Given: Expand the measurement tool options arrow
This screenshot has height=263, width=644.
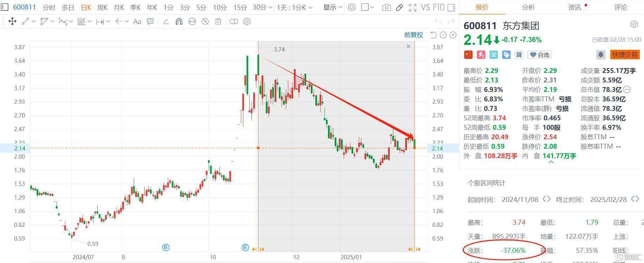Looking at the screenshot, I should pyautogui.click(x=108, y=21).
